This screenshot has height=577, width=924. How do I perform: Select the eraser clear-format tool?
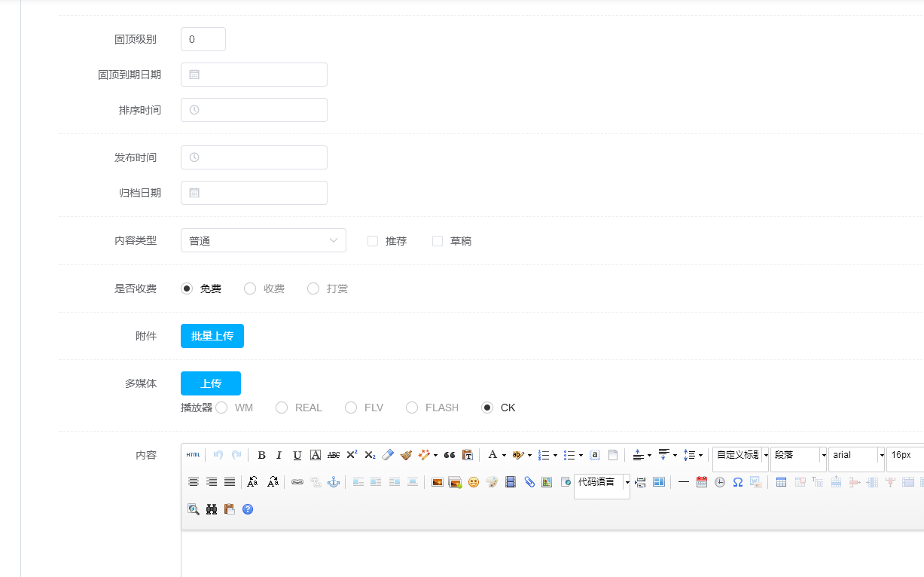pyautogui.click(x=388, y=455)
